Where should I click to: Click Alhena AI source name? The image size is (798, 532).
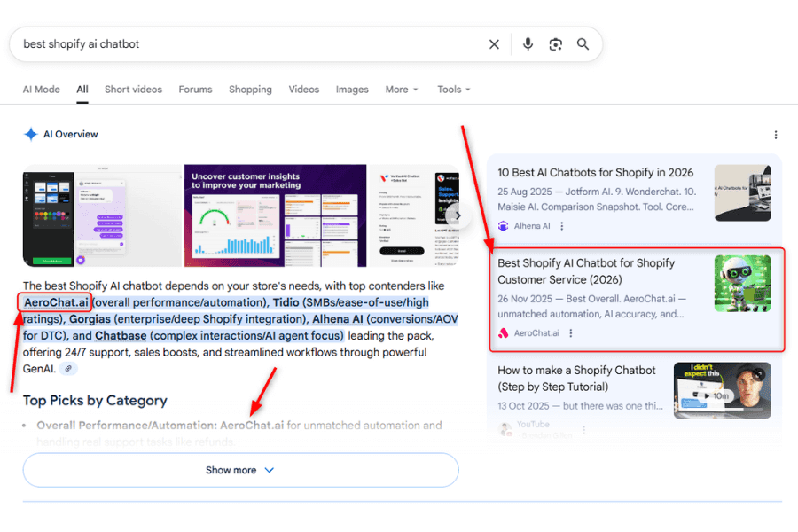pos(532,226)
